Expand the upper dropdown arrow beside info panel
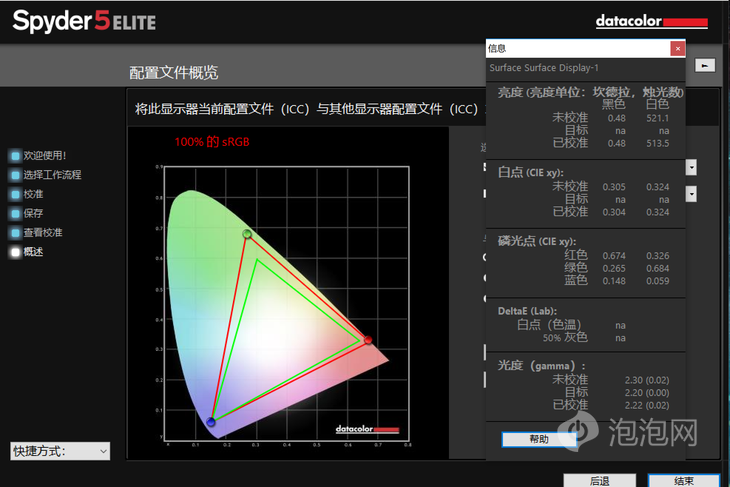 click(x=691, y=167)
